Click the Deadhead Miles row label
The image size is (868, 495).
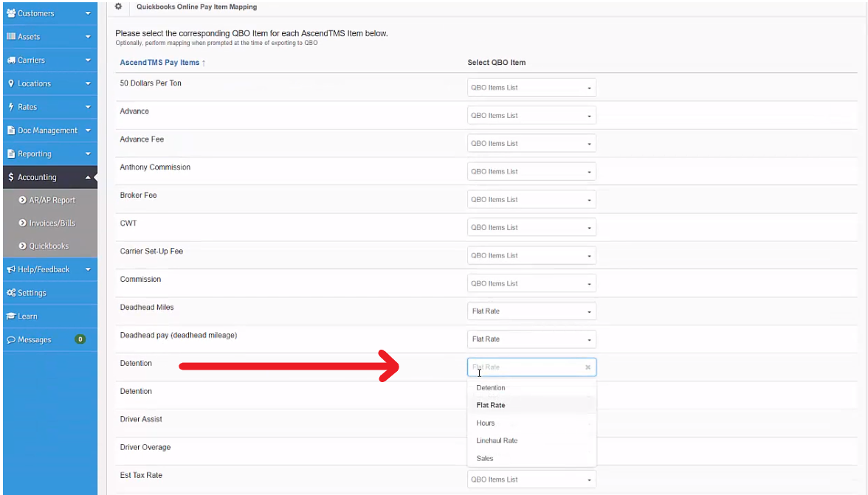tap(147, 308)
